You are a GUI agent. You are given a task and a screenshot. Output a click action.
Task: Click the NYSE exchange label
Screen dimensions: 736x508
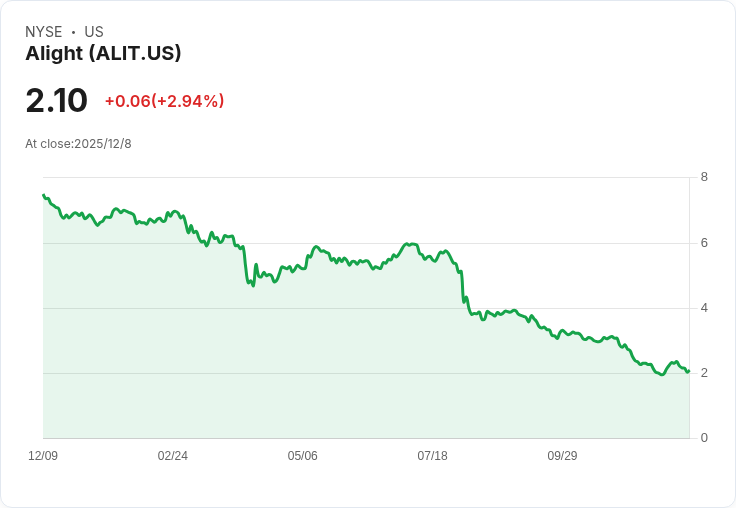click(44, 32)
